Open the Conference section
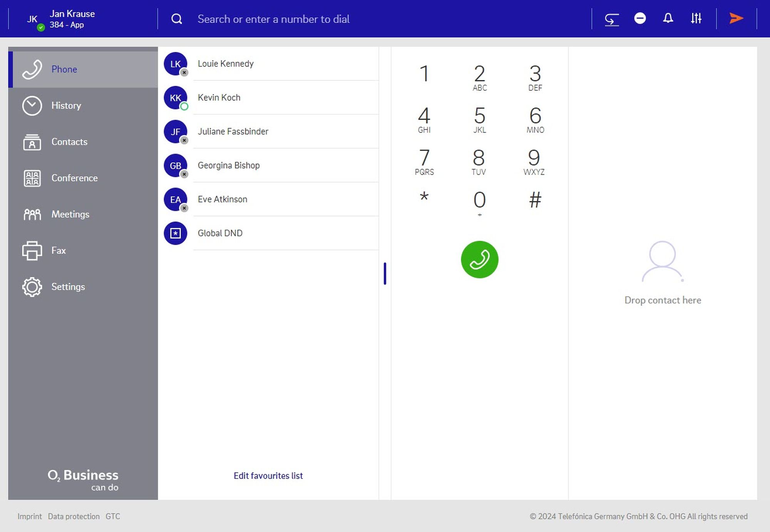The height and width of the screenshot is (532, 770). 74,178
